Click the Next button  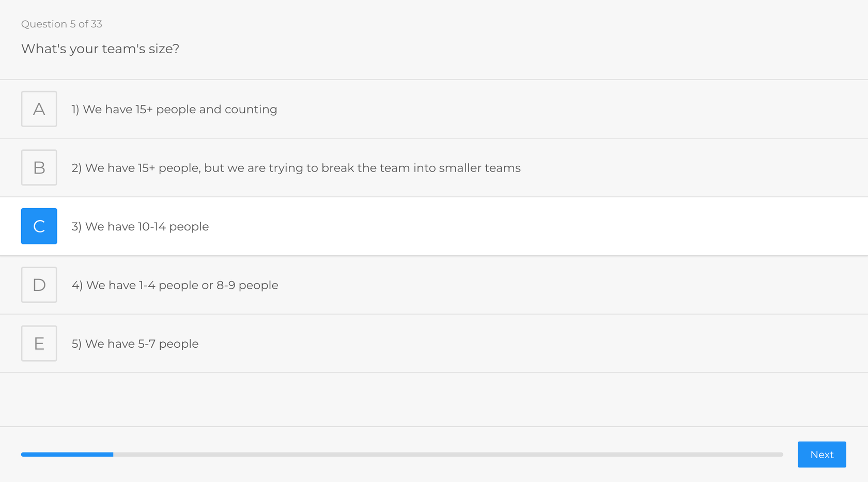click(822, 454)
